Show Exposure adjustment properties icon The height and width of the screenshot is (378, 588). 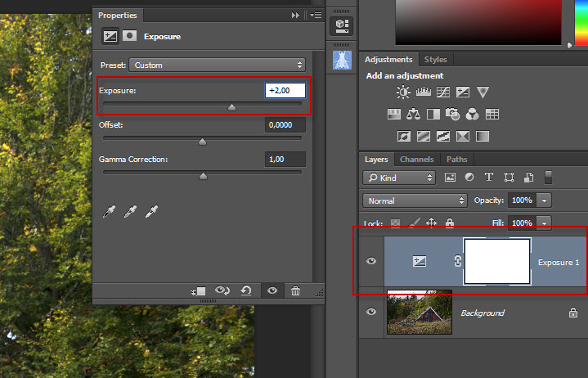tap(110, 36)
